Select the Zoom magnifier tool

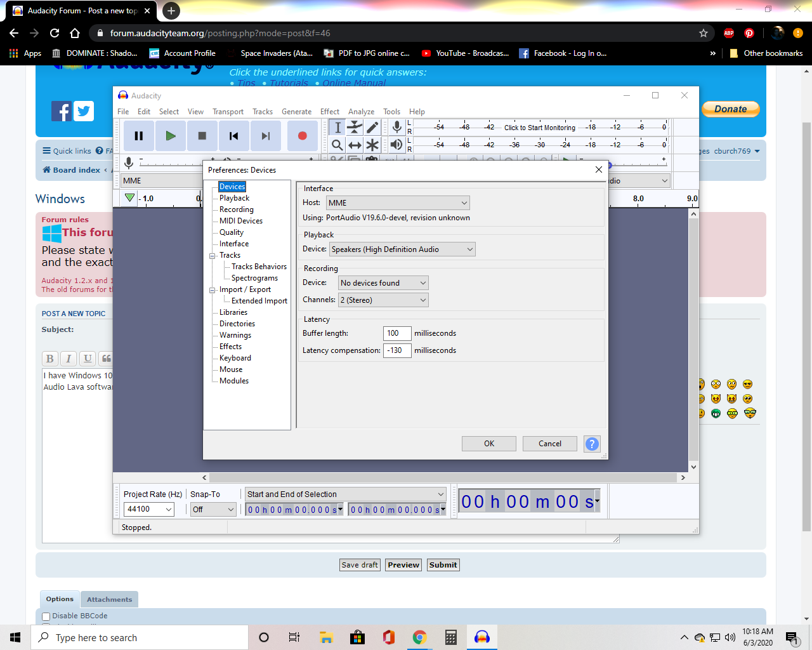337,145
